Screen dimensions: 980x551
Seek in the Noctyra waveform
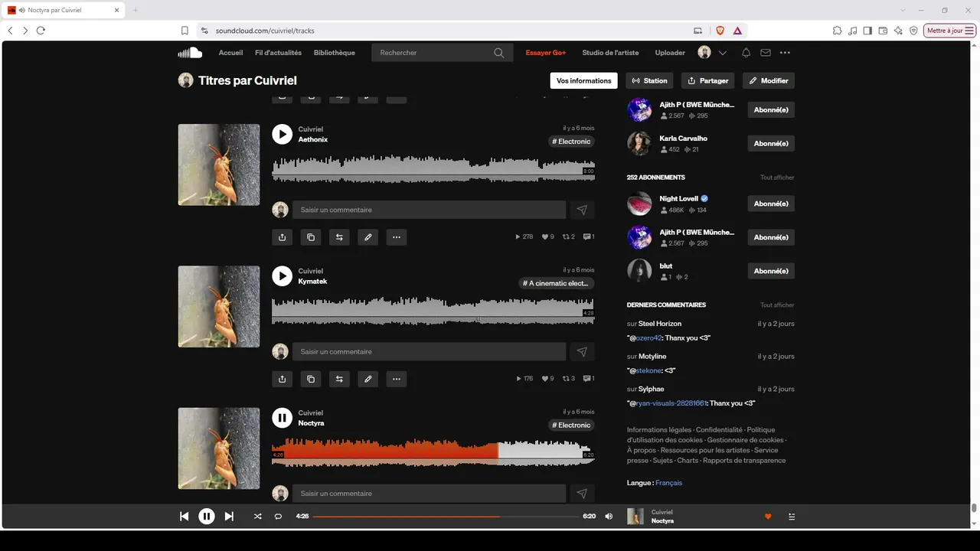click(x=433, y=452)
